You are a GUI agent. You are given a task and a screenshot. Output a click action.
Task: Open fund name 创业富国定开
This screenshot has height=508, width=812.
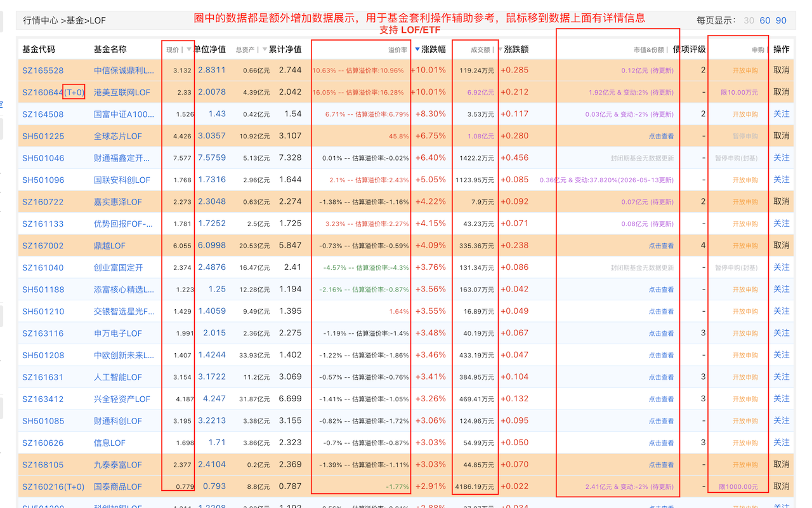coord(119,267)
